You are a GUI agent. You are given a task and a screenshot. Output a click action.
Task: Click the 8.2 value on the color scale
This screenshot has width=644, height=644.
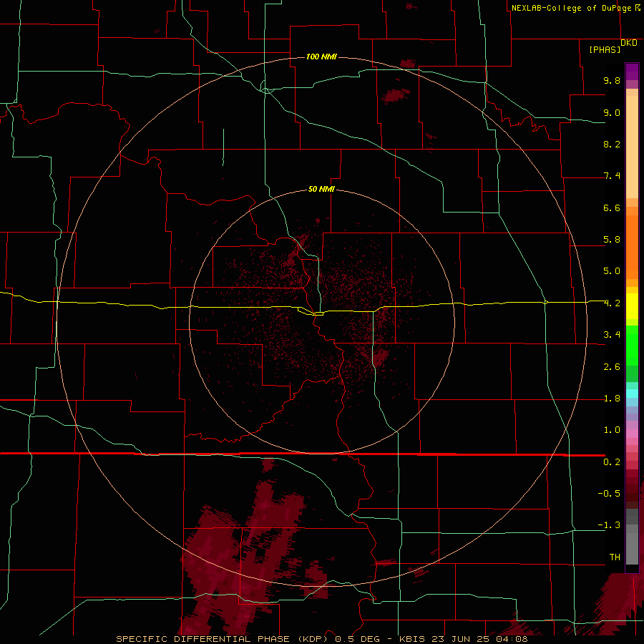click(x=612, y=144)
